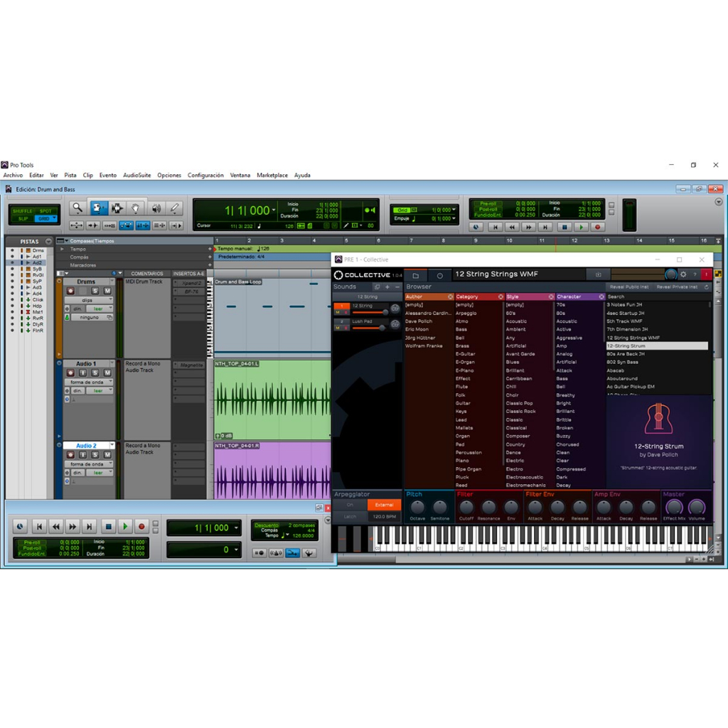
Task: Toggle input monitoring on Audio 1 track
Action: pos(82,373)
